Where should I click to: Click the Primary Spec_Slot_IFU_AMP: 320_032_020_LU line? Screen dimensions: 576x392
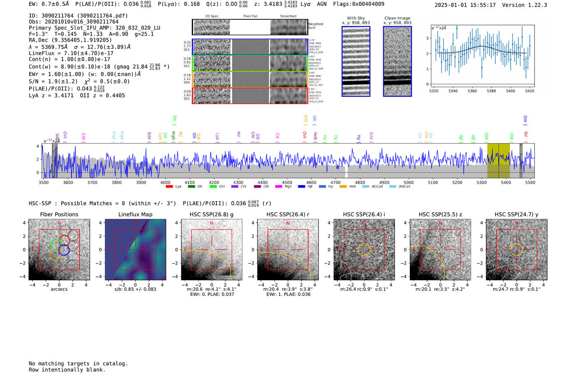(95, 28)
